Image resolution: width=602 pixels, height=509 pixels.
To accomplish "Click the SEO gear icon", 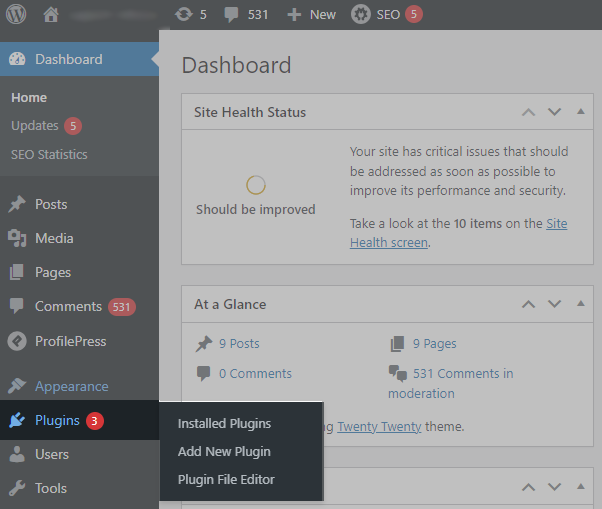I will point(360,15).
